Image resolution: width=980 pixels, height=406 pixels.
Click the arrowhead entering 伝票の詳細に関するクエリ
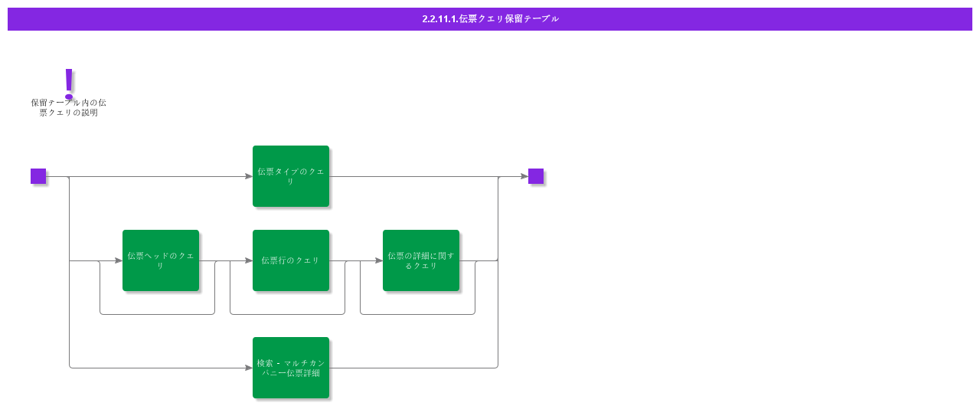[x=379, y=260]
